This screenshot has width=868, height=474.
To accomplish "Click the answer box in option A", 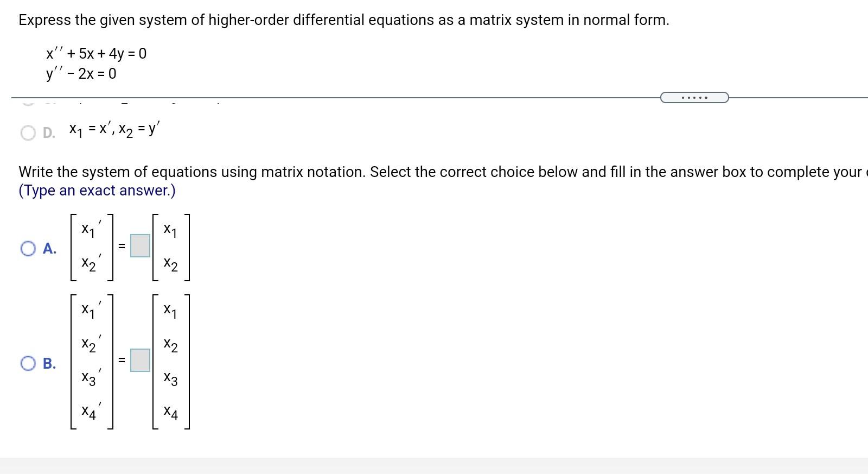I will (140, 245).
